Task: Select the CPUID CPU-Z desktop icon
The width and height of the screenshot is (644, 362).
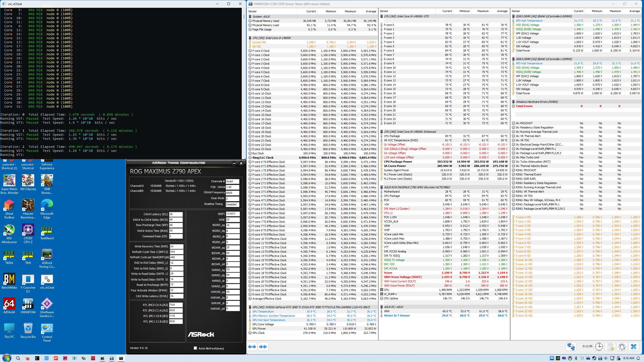Action: pyautogui.click(x=28, y=234)
